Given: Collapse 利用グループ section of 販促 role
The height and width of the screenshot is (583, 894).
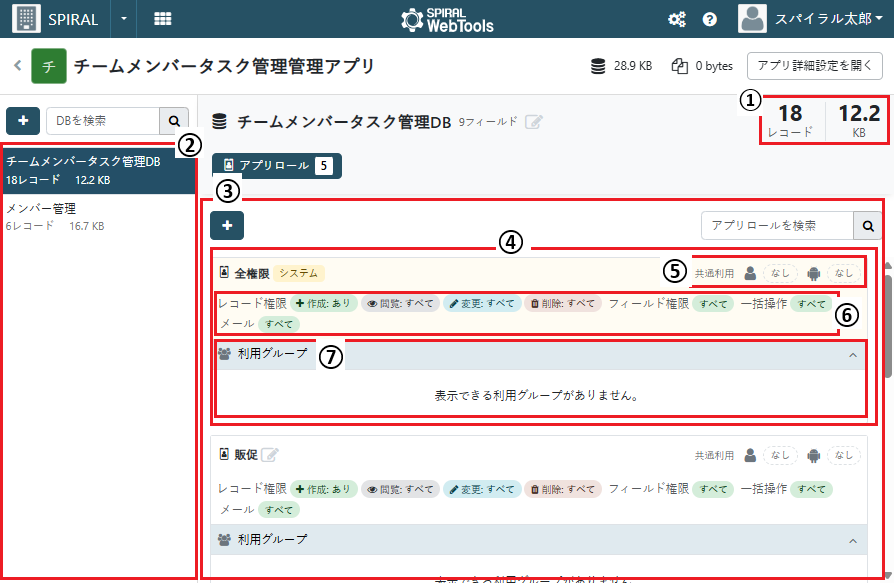Looking at the screenshot, I should click(x=853, y=541).
